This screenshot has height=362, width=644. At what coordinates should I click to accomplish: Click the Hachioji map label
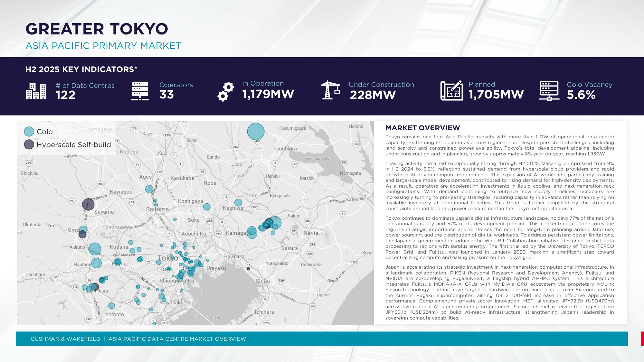click(82, 265)
